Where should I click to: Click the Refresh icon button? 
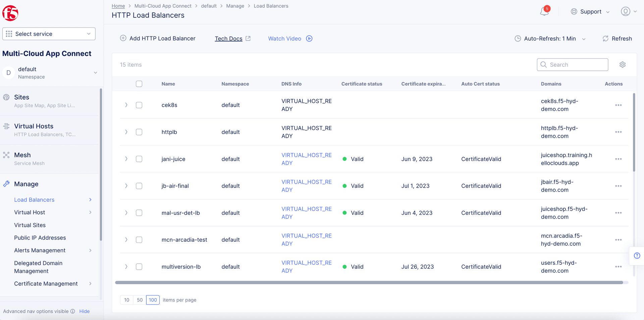pos(605,39)
